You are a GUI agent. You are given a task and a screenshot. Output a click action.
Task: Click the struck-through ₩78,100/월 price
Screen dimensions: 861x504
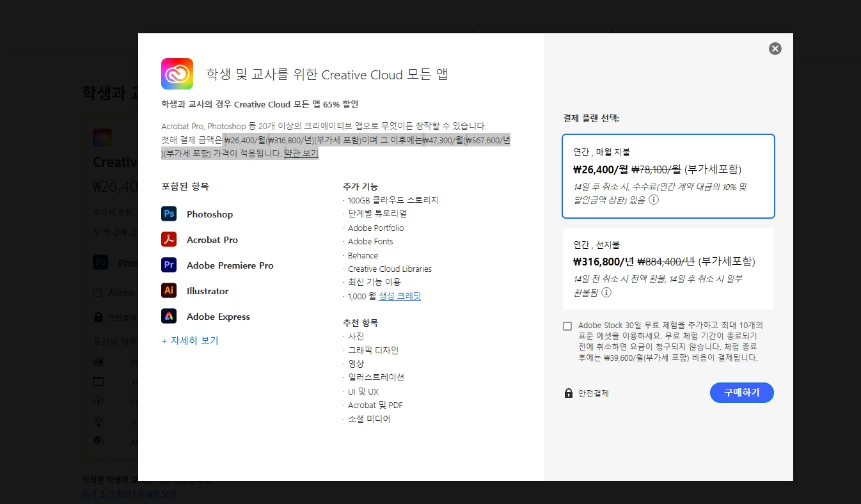point(656,169)
